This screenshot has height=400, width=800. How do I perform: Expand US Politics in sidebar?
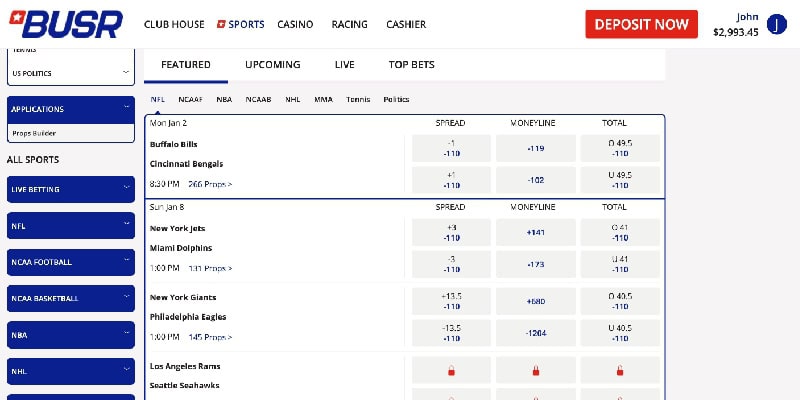pos(71,73)
